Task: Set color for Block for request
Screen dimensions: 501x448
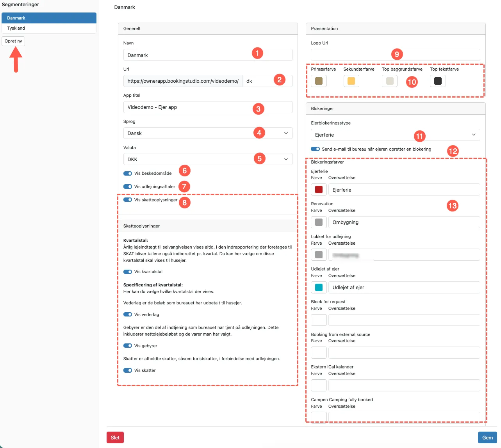Action: [x=319, y=320]
